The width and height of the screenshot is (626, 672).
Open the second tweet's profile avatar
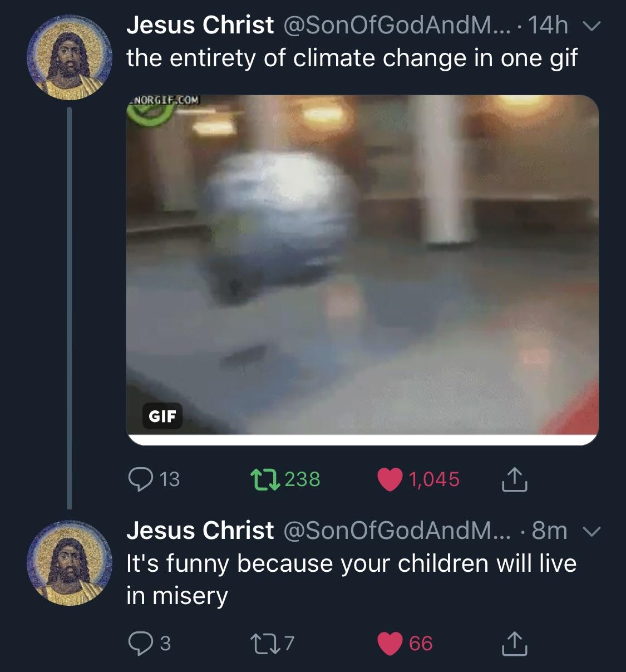coord(67,562)
